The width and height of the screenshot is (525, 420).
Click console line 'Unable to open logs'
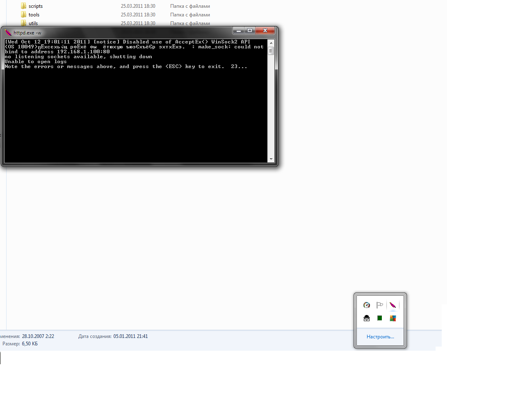[x=36, y=62]
